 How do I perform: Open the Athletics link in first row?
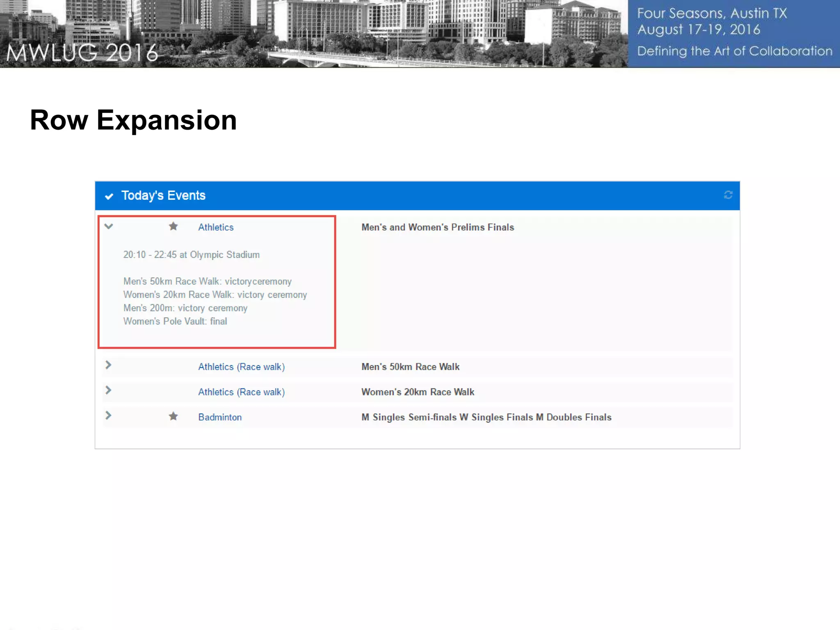coord(215,227)
